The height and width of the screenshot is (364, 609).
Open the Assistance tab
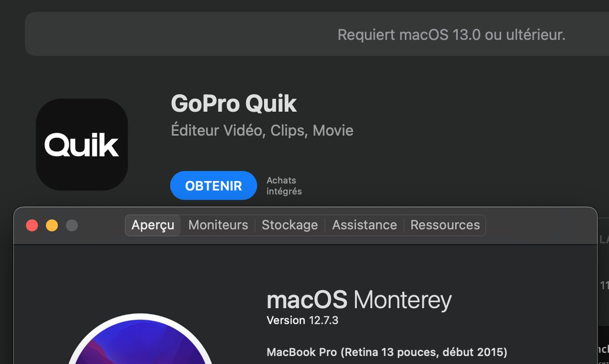(364, 225)
